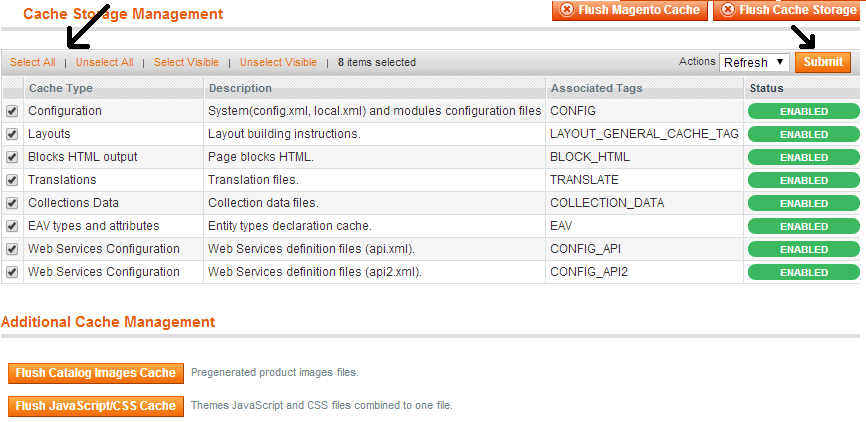Uncheck the Configuration cache type checkbox
Image resolution: width=866 pixels, height=422 pixels.
12,111
